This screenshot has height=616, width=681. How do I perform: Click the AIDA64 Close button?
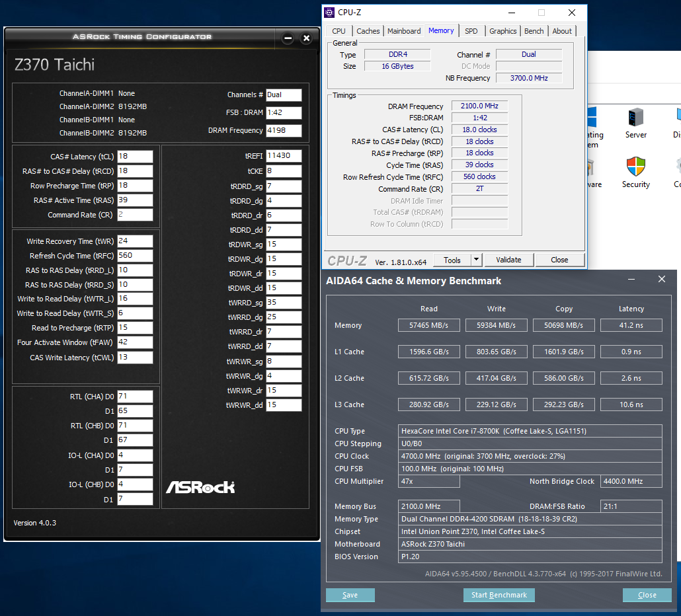click(x=647, y=595)
